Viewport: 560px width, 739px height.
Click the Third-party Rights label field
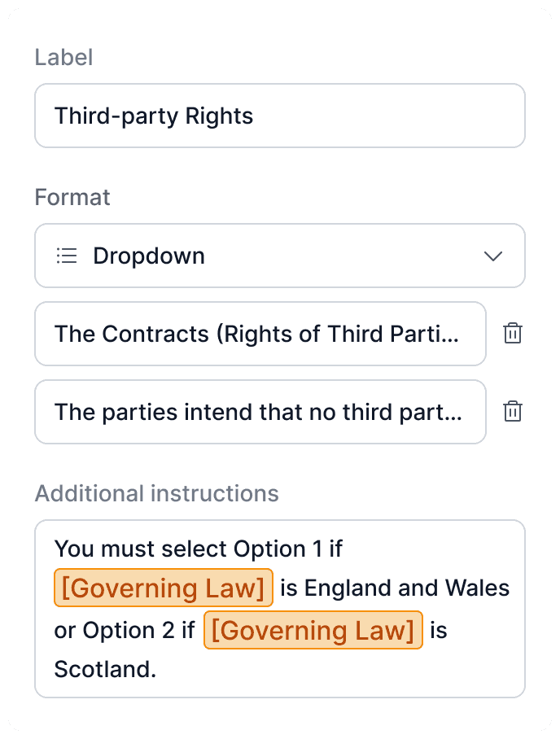[280, 116]
